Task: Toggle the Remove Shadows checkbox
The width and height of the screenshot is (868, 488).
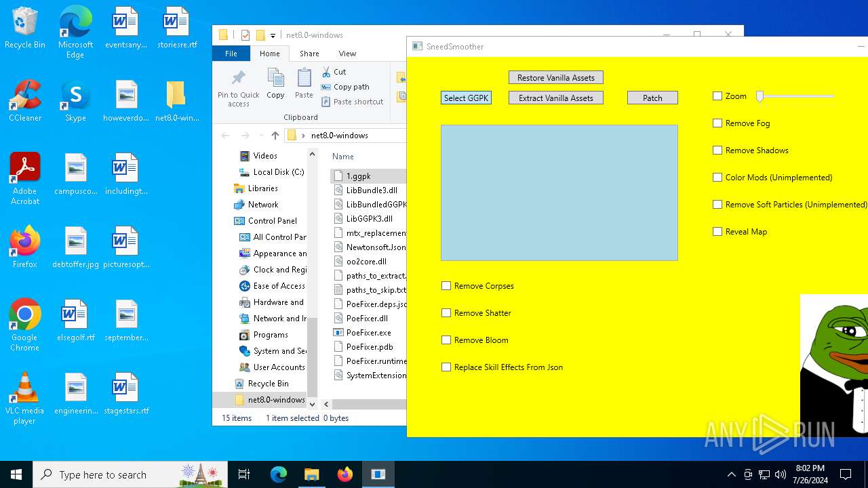Action: point(717,150)
